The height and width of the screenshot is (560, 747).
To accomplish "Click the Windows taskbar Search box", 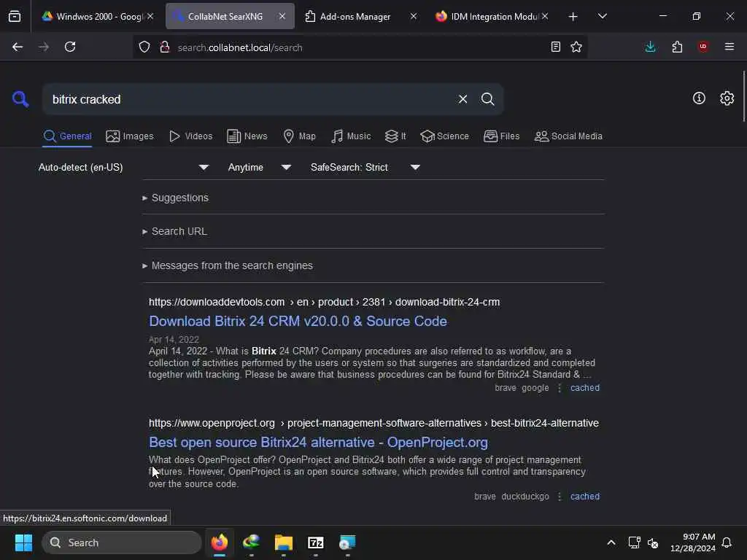I will coord(122,542).
